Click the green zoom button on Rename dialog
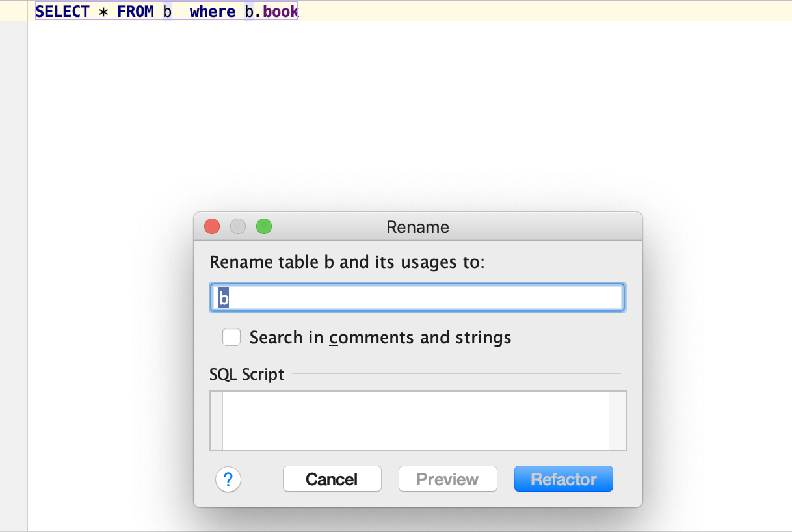Viewport: 792px width, 532px height. tap(263, 227)
